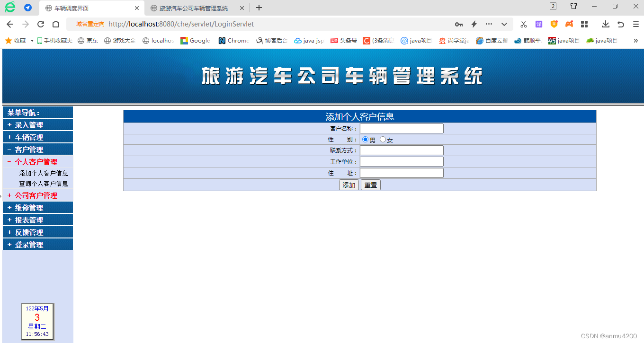Click the game controller extension icon

[569, 24]
